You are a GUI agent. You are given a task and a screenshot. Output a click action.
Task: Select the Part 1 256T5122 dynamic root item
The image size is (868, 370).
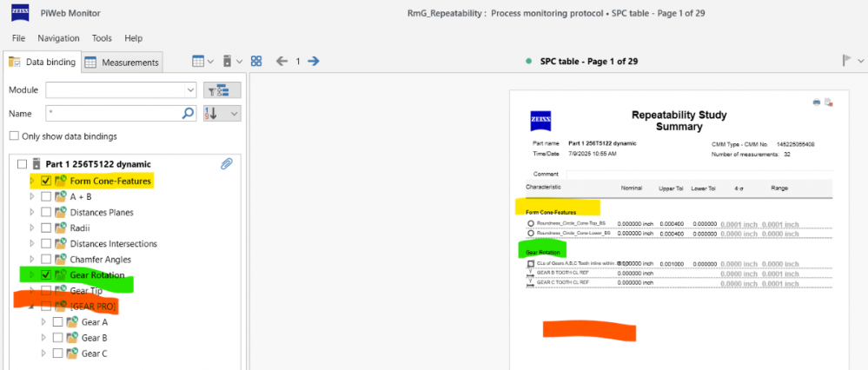click(x=98, y=164)
